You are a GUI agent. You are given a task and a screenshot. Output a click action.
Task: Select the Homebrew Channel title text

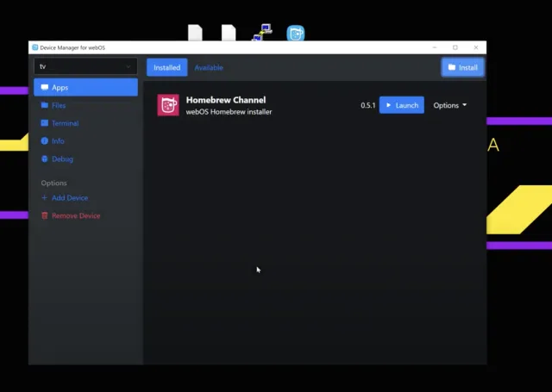226,100
